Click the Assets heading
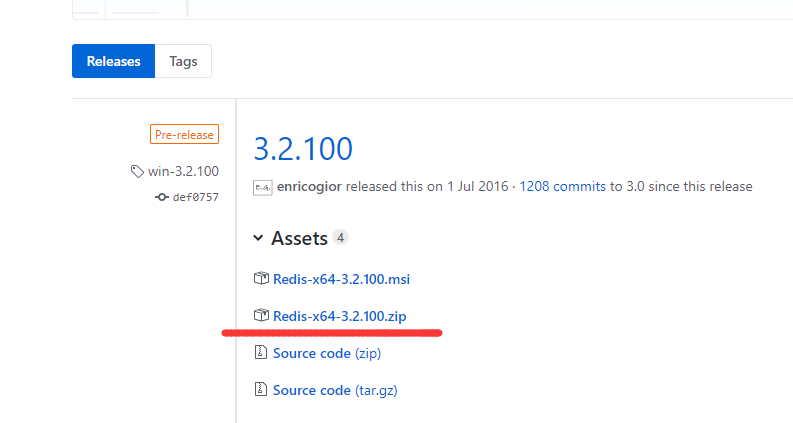This screenshot has width=793, height=423. tap(299, 238)
